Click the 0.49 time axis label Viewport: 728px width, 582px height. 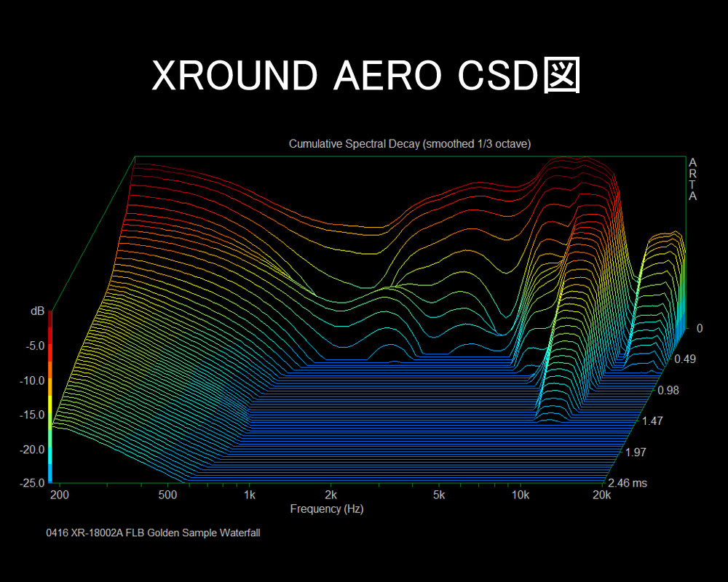pyautogui.click(x=685, y=359)
